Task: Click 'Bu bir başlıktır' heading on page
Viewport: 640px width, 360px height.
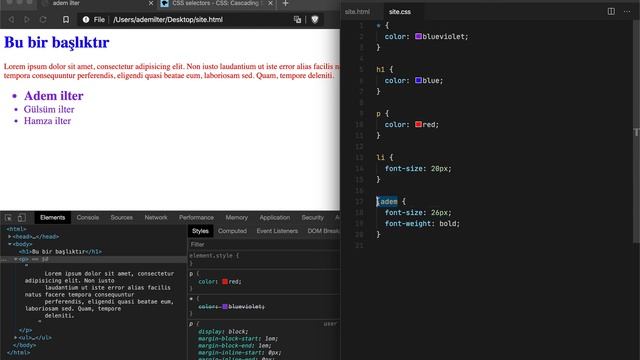Action: click(x=57, y=42)
